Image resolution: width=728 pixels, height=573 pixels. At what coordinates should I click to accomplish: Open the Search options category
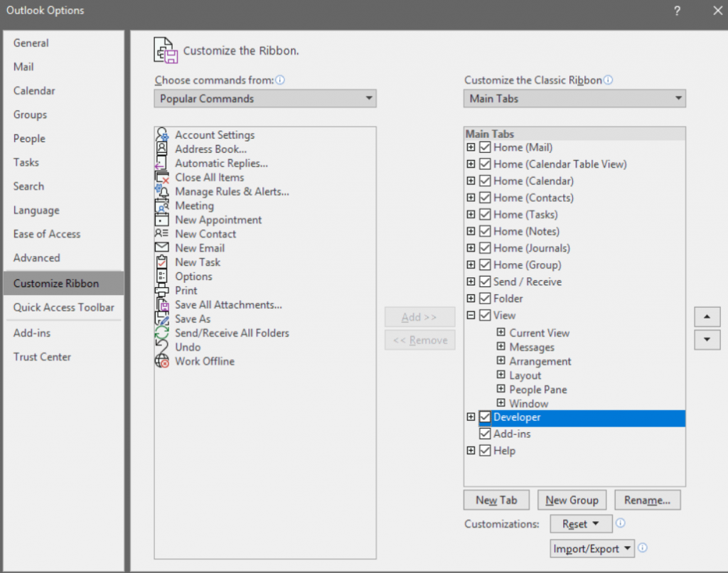point(63,186)
